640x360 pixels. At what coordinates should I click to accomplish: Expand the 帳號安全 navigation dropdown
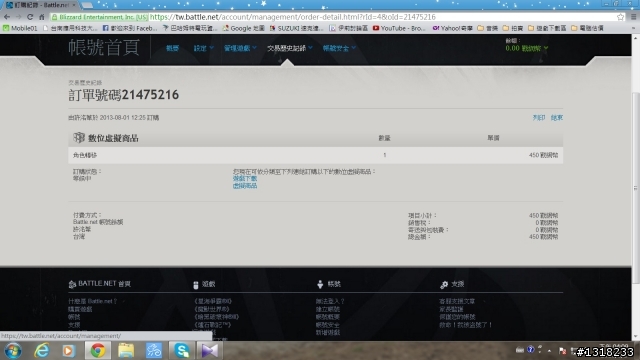[x=339, y=48]
